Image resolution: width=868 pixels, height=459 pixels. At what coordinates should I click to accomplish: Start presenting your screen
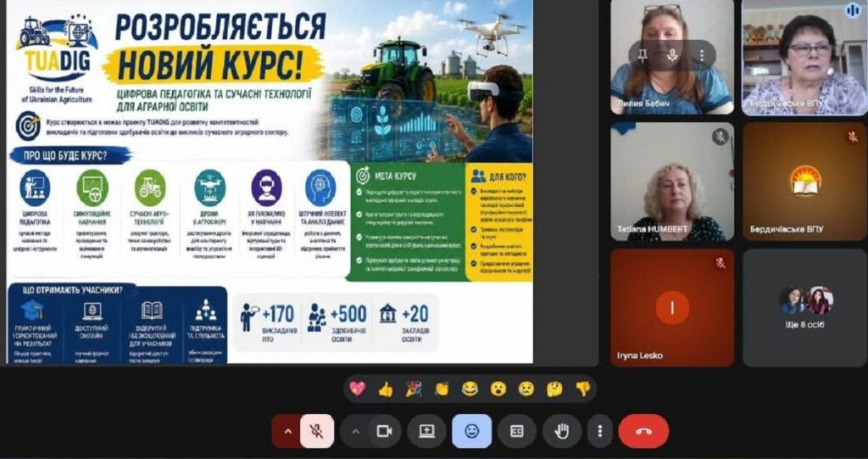[427, 431]
